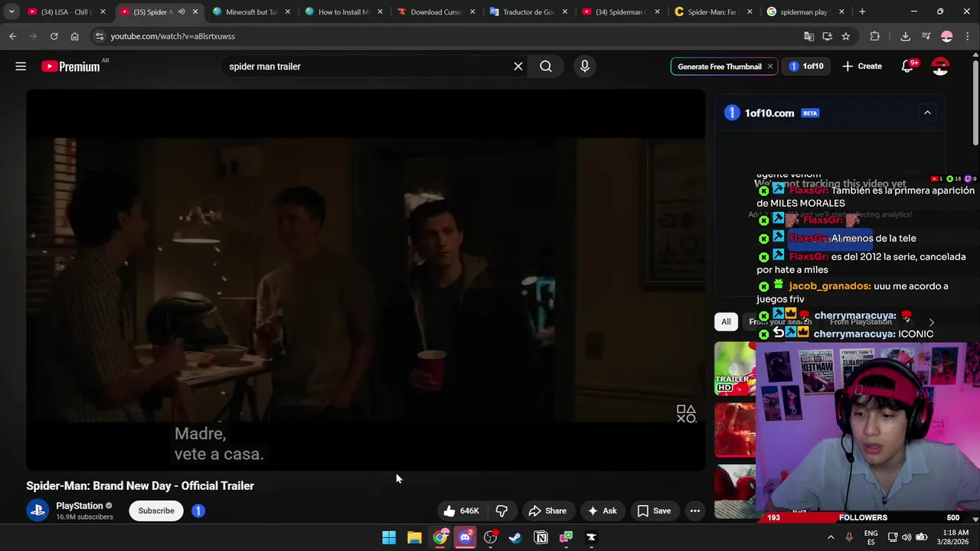The width and height of the screenshot is (980, 551).
Task: Share the Spider-Man trailer
Action: 547,511
